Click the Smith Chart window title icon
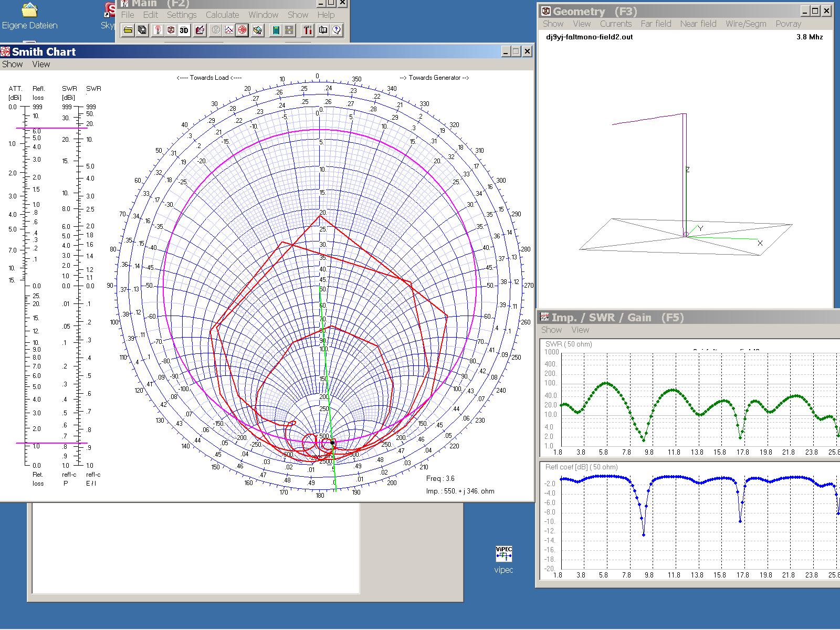This screenshot has height=630, width=840. (5, 51)
